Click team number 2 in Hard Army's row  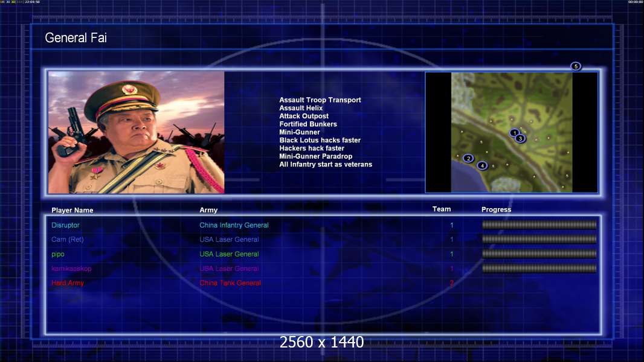(x=452, y=283)
